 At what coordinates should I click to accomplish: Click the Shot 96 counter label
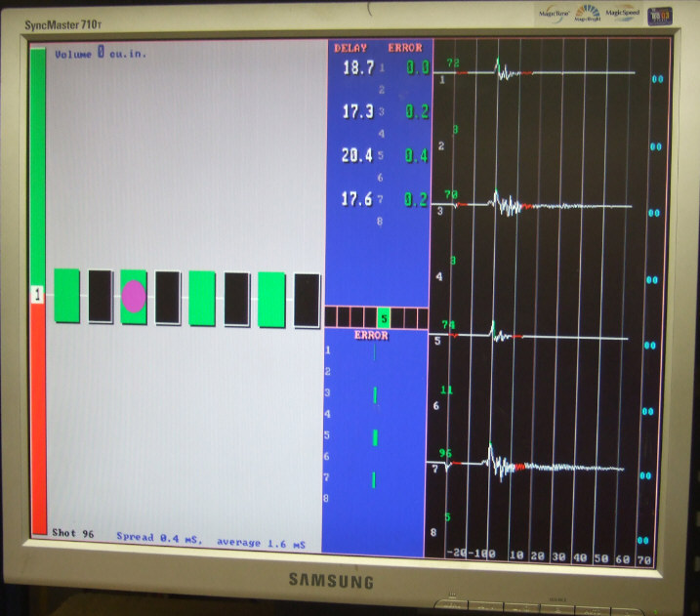click(74, 535)
